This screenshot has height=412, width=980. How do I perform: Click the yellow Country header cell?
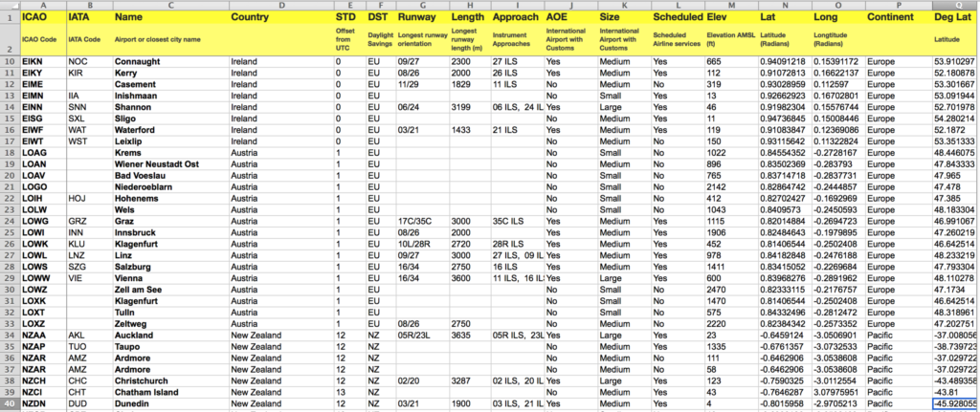(279, 18)
